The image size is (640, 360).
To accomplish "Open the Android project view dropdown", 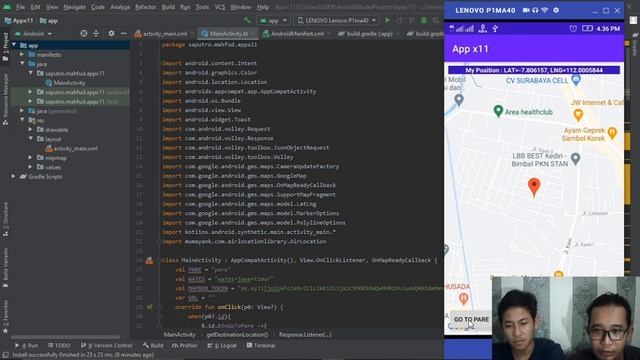I will pos(33,33).
